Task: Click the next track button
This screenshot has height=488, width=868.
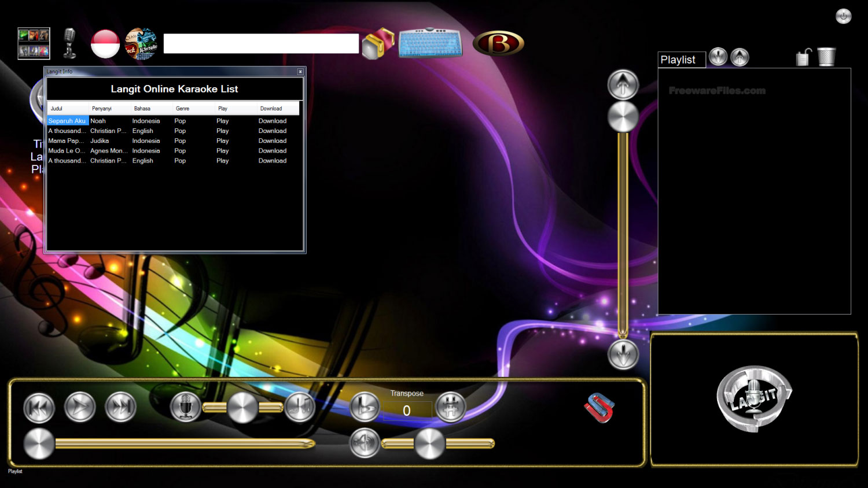Action: click(120, 407)
